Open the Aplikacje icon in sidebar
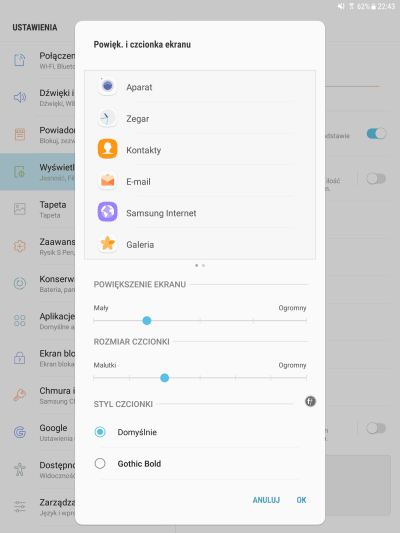Viewport: 400px width, 533px height. (x=20, y=321)
